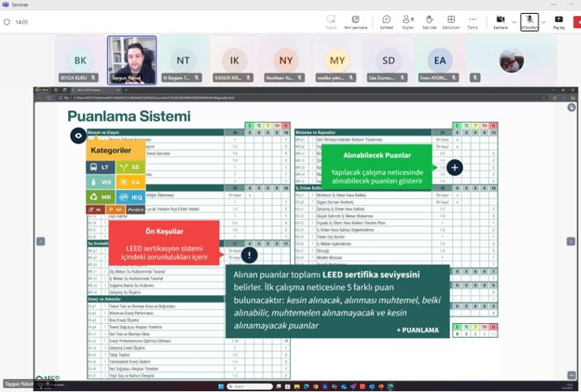Select the RP category tile

click(115, 209)
